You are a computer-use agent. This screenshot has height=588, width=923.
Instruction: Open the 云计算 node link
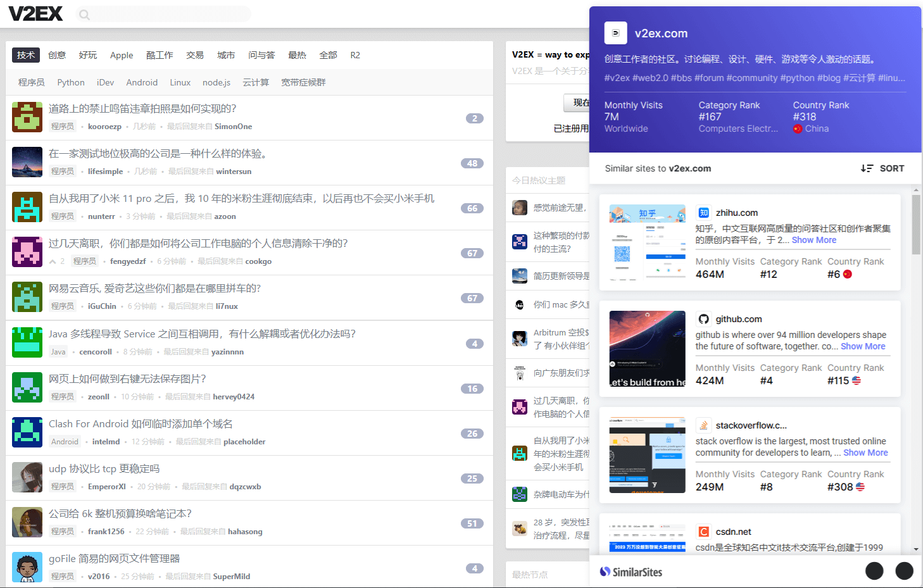(x=256, y=82)
